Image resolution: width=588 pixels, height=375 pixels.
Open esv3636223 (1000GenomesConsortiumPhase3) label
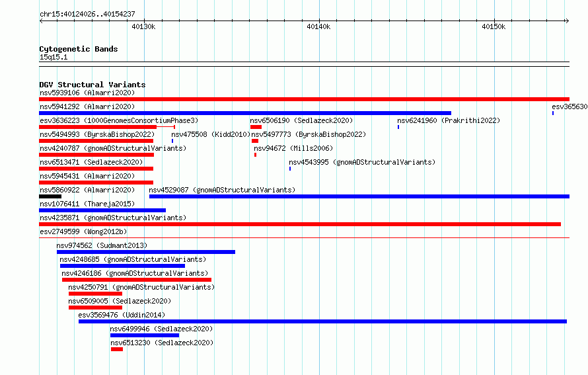119,120
